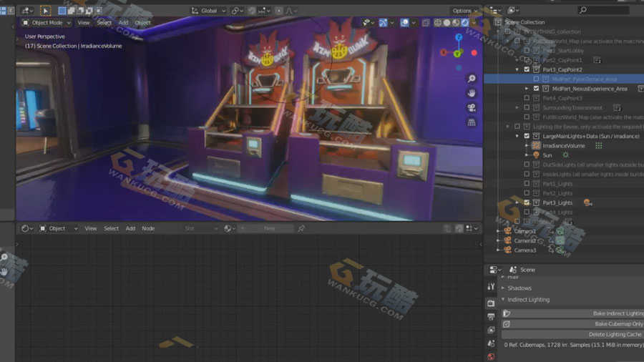This screenshot has width=644, height=362.
Task: Open the node editor Add menu
Action: pyautogui.click(x=130, y=228)
